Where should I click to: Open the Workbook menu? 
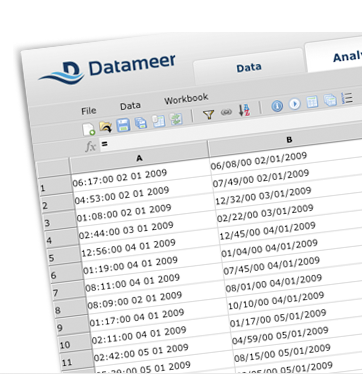click(186, 99)
